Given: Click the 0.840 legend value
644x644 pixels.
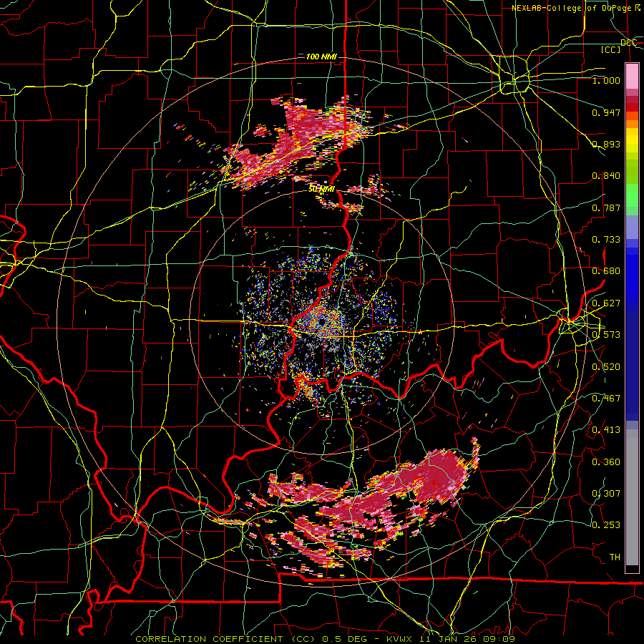Looking at the screenshot, I should pyautogui.click(x=606, y=176).
